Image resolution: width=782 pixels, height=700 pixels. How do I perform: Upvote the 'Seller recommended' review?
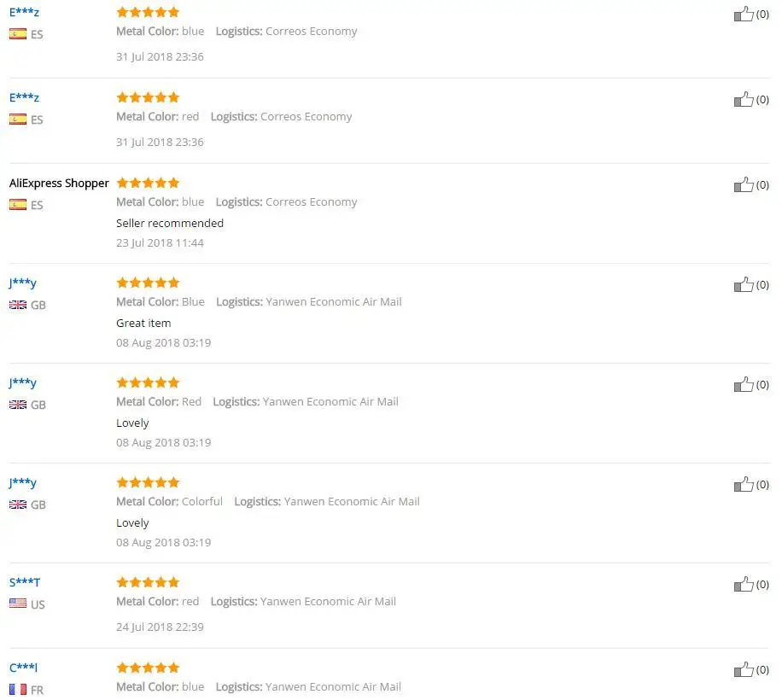(x=744, y=185)
